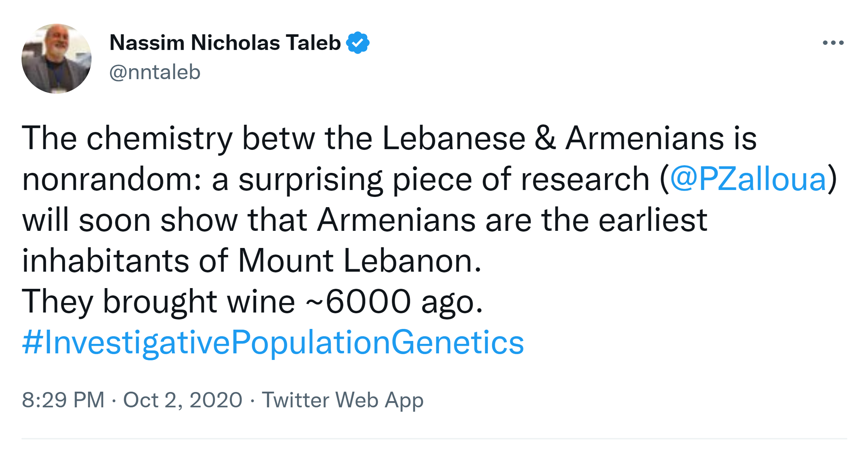Click the word "chemistry" in the tweet

159,138
